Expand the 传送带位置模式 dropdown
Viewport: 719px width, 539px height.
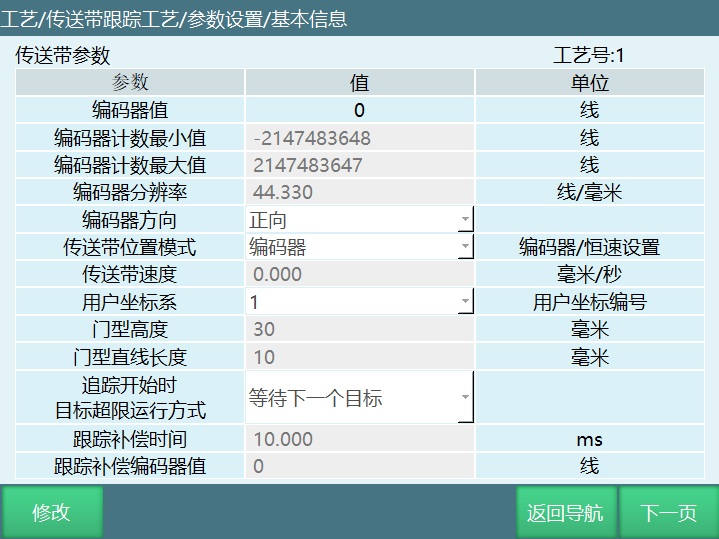[x=359, y=247]
